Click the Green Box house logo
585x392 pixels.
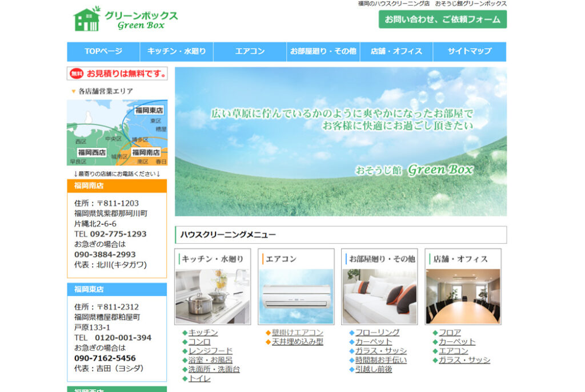tap(86, 19)
